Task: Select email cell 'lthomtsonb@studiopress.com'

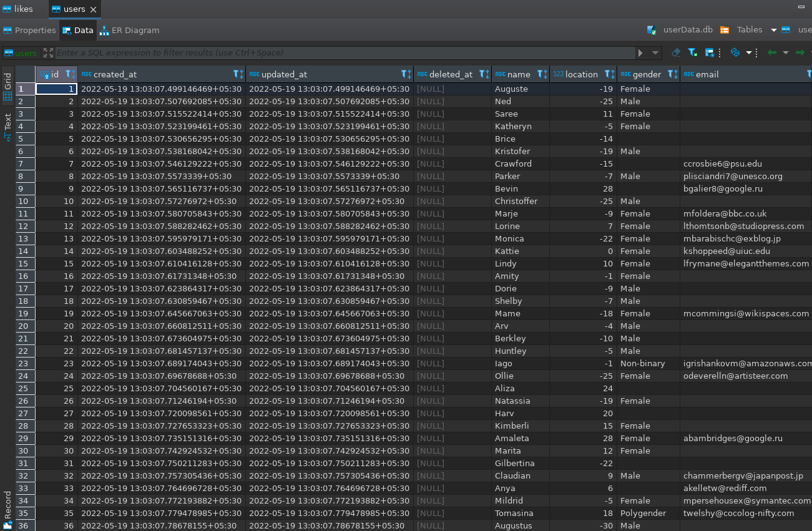Action: 746,226
